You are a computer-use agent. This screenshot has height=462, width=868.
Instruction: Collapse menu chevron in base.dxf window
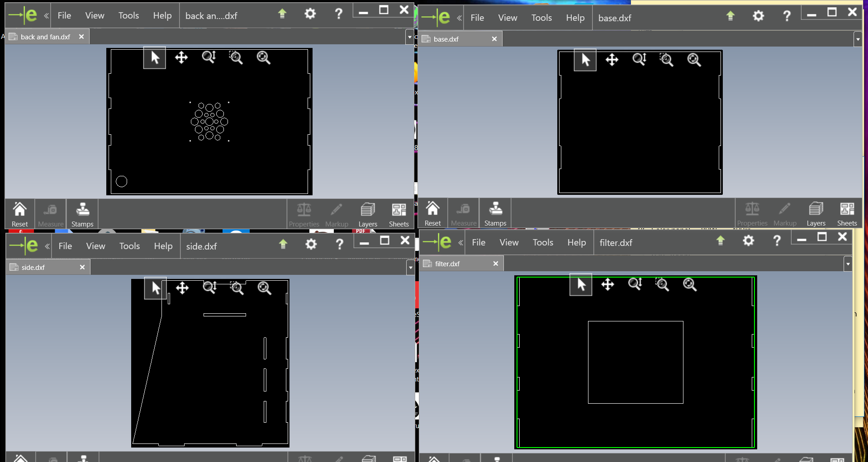click(460, 18)
